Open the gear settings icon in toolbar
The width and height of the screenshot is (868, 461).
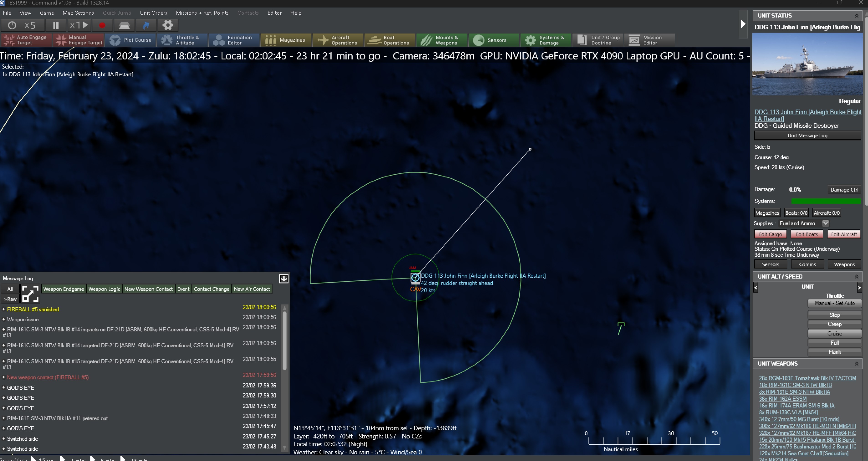tap(167, 25)
